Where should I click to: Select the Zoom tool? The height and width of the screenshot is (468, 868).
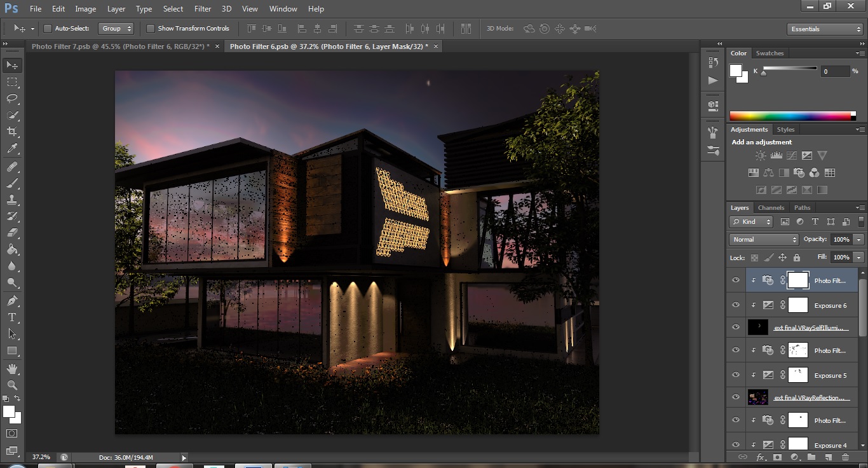click(12, 385)
